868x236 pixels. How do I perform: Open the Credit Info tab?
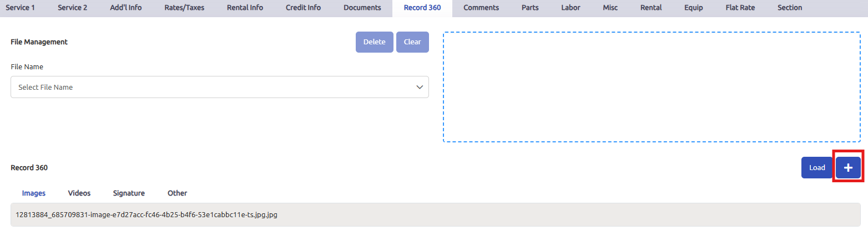click(303, 8)
